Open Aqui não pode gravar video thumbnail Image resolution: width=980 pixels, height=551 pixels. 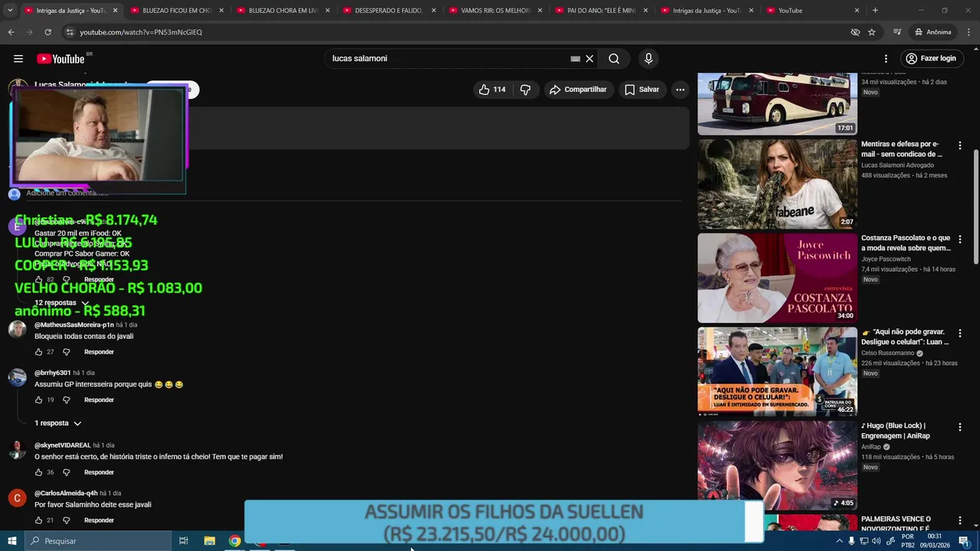[x=777, y=372]
